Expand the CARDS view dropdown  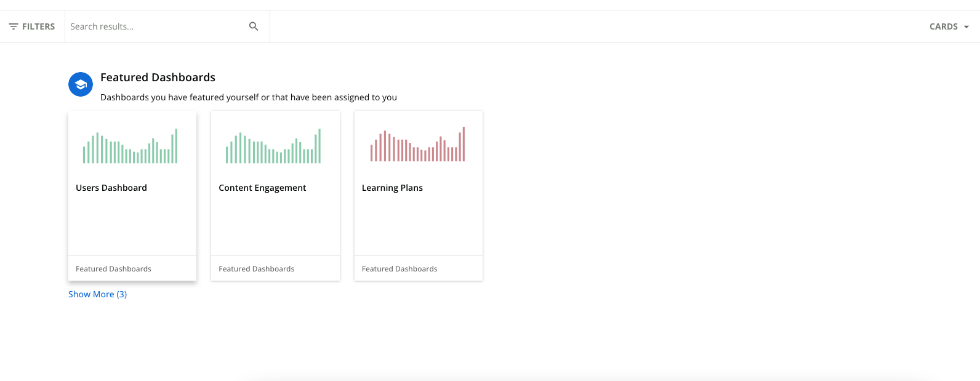click(x=949, y=26)
